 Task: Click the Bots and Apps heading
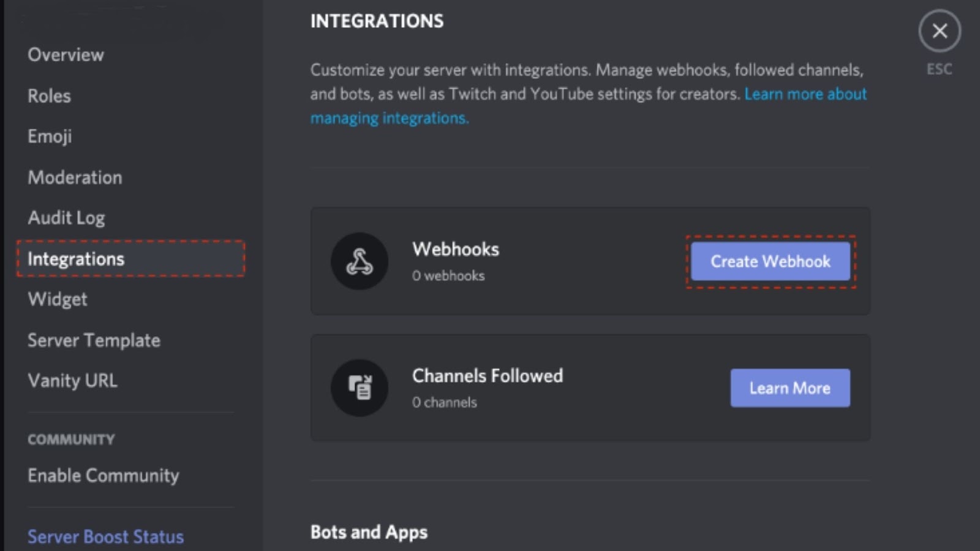tap(369, 532)
